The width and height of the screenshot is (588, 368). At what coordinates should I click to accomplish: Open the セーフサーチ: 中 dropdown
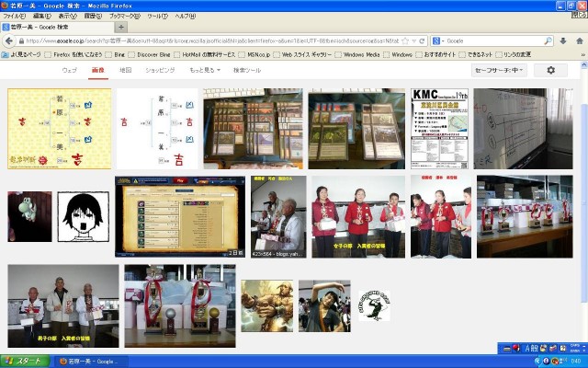click(x=499, y=70)
